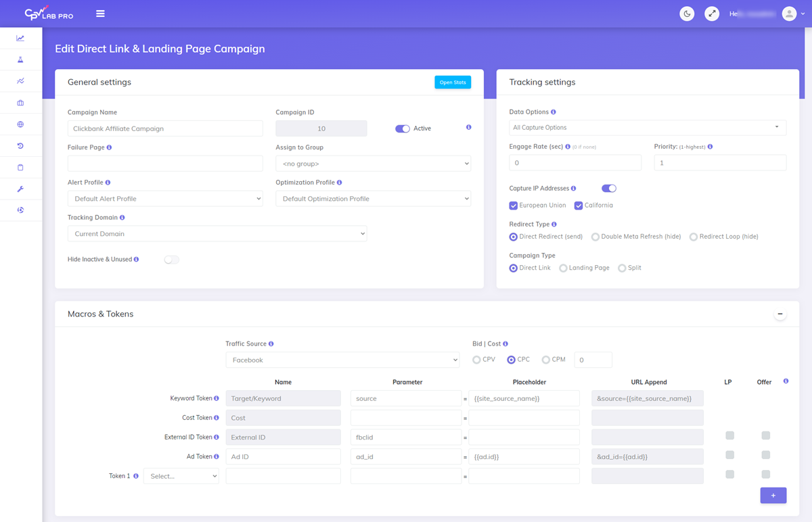Screen dimensions: 812x522
Task: Open Data Options All Capture Options dropdown
Action: click(648, 127)
